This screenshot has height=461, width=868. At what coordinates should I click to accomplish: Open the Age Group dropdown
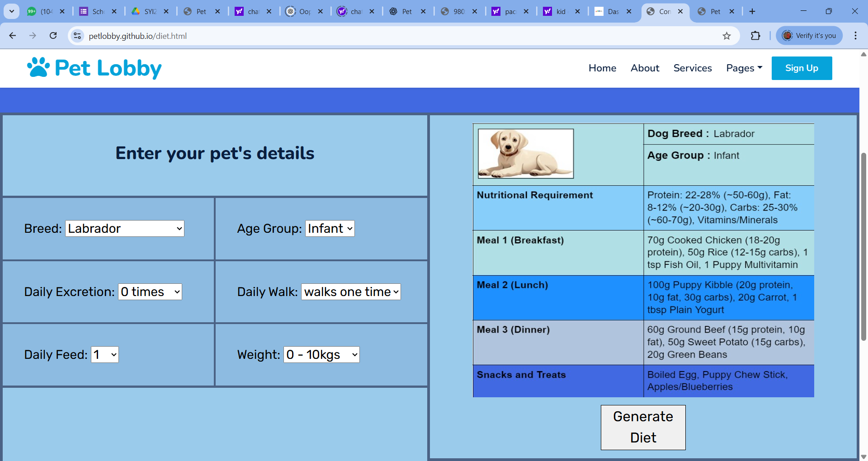pos(330,228)
